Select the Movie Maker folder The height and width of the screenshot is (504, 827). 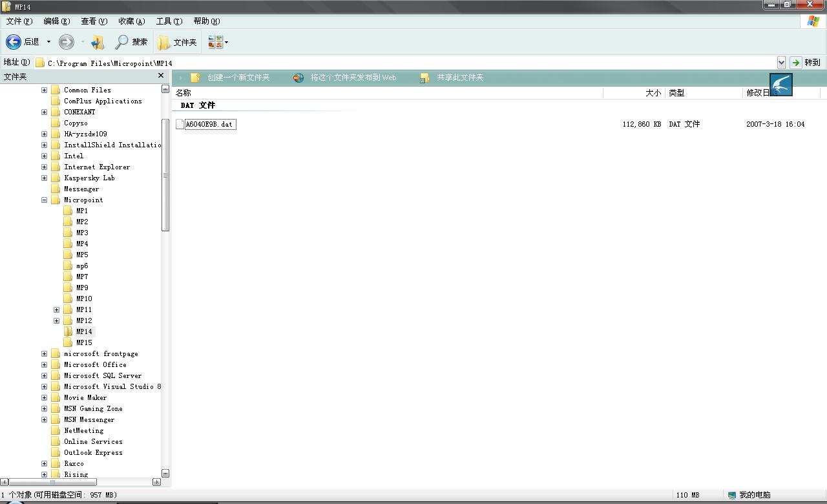pyautogui.click(x=85, y=397)
